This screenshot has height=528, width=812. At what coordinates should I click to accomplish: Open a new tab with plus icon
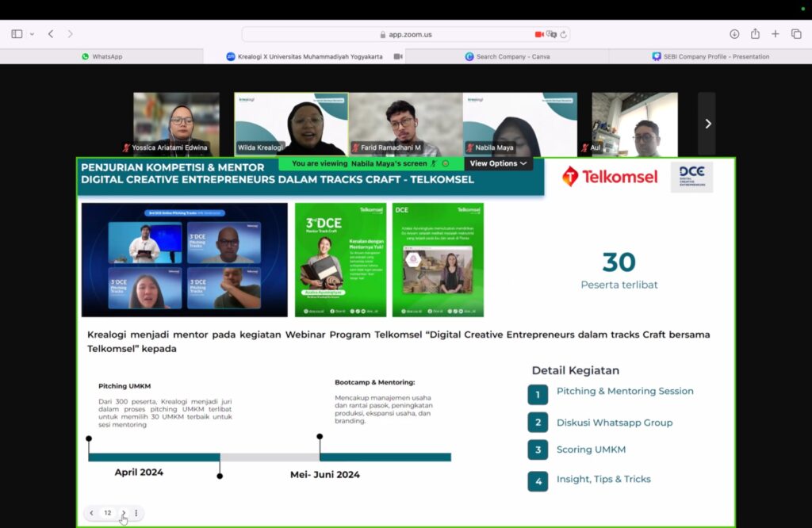click(x=776, y=34)
